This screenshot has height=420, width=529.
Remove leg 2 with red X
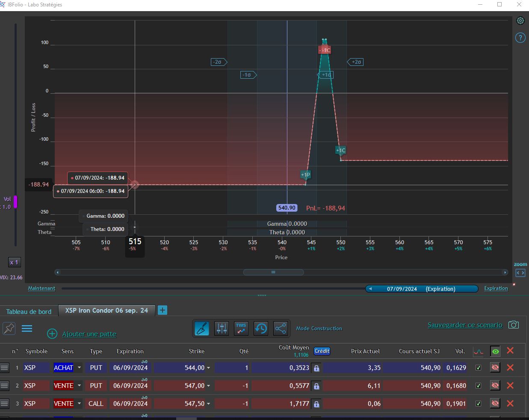click(x=510, y=385)
